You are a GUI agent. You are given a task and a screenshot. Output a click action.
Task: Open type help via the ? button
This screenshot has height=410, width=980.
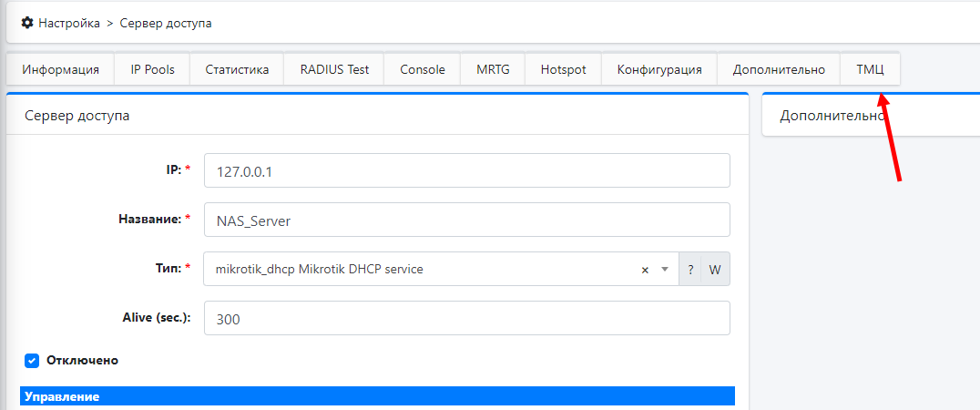click(x=690, y=270)
